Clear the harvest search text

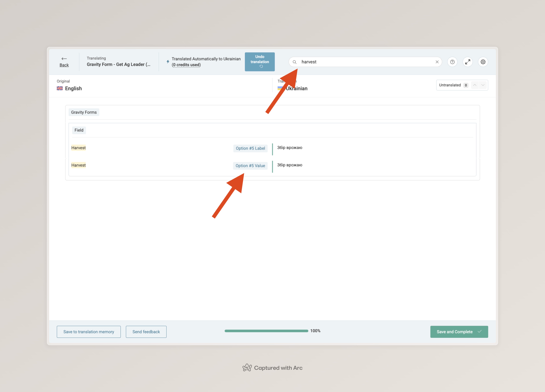coord(437,62)
